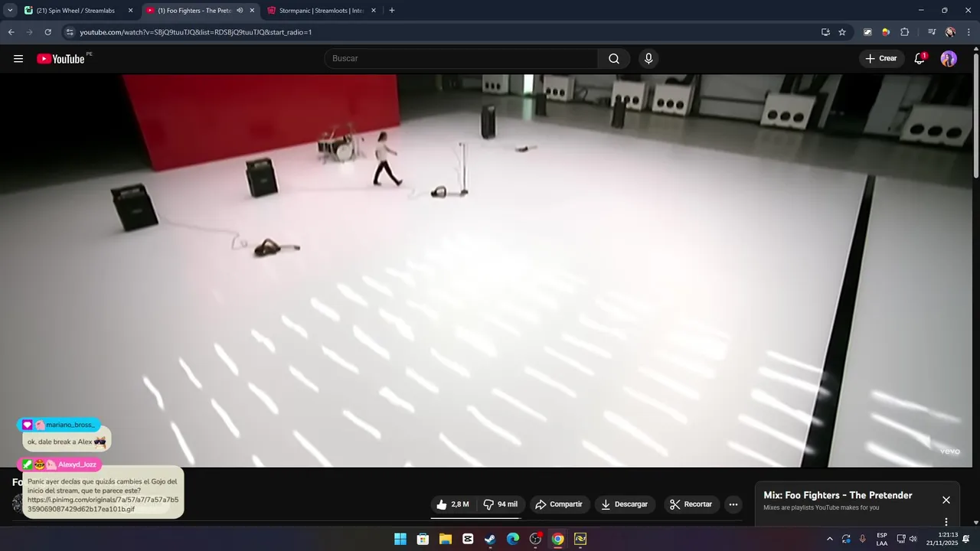Open the Chrome profile avatar
Image resolution: width=980 pixels, height=551 pixels.
click(x=950, y=32)
